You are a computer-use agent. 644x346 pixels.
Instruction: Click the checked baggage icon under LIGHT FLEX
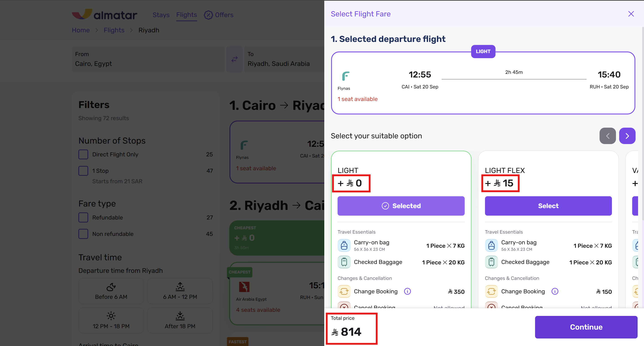point(491,262)
